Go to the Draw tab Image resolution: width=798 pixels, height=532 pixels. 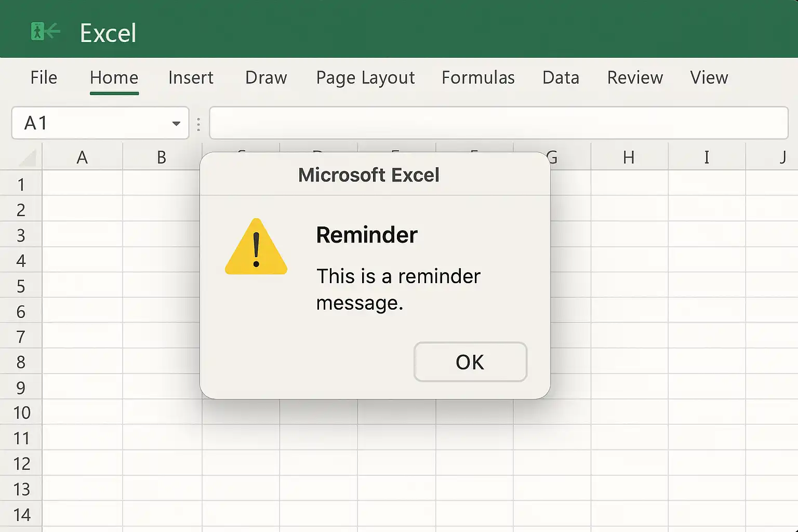266,78
